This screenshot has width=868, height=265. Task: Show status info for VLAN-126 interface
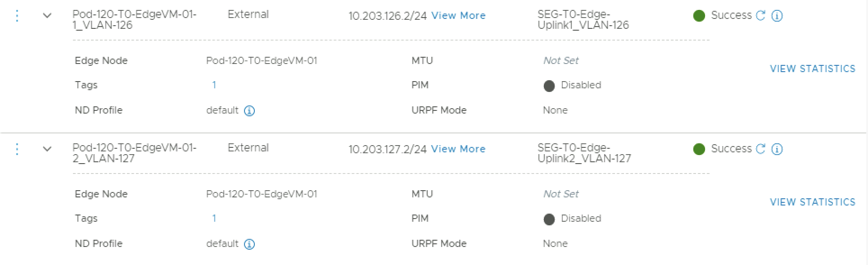pyautogui.click(x=777, y=16)
